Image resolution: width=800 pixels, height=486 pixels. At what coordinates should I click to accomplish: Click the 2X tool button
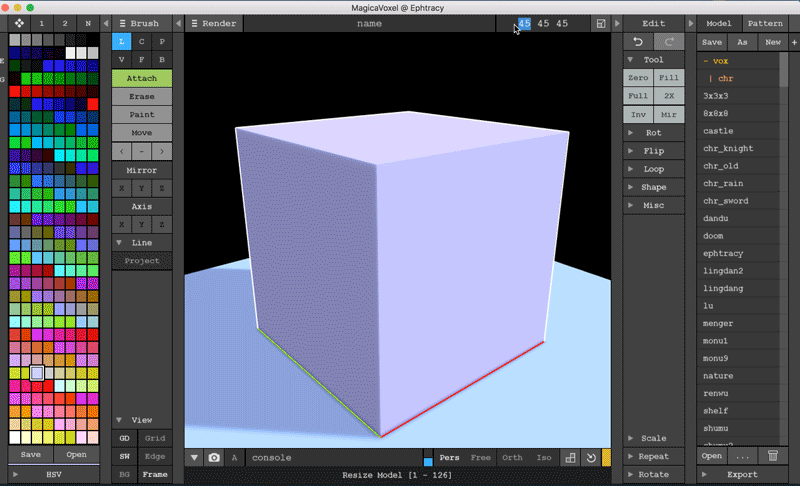coord(669,95)
